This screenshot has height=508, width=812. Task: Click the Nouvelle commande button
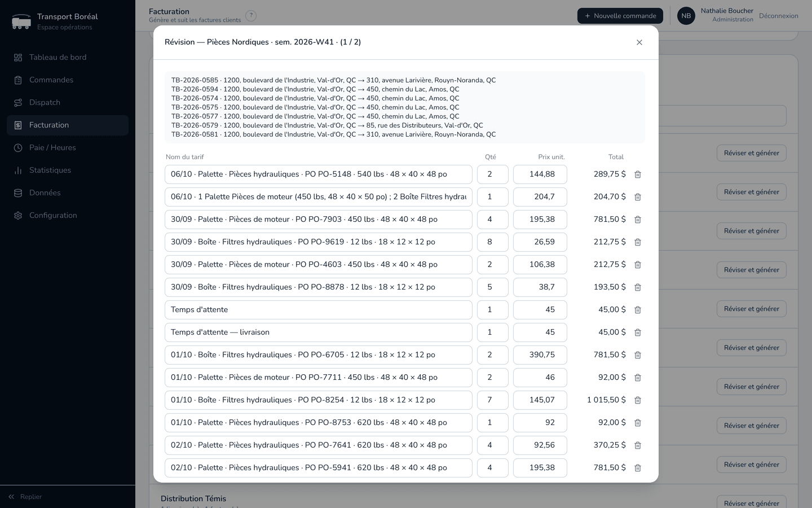[x=620, y=16]
